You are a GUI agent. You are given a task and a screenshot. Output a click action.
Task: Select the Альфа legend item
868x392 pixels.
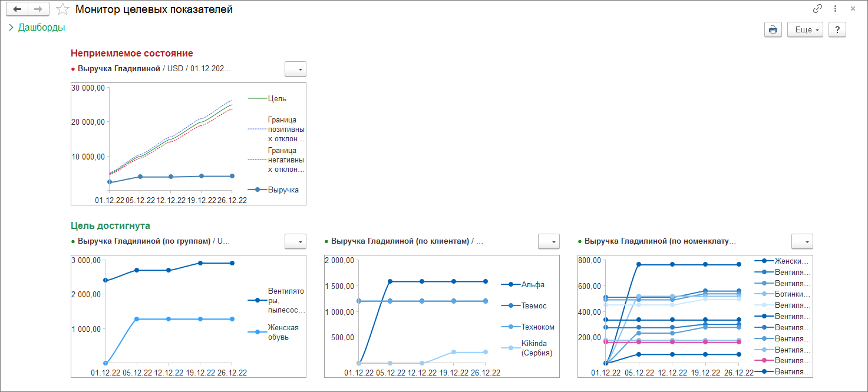tap(533, 285)
